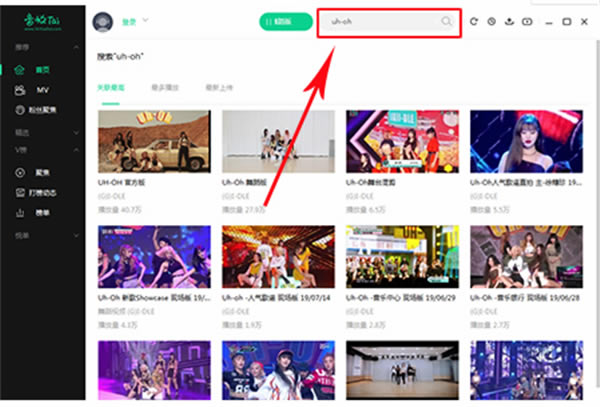Switch to the 最新上传 tab
Image resolution: width=600 pixels, height=407 pixels.
219,88
